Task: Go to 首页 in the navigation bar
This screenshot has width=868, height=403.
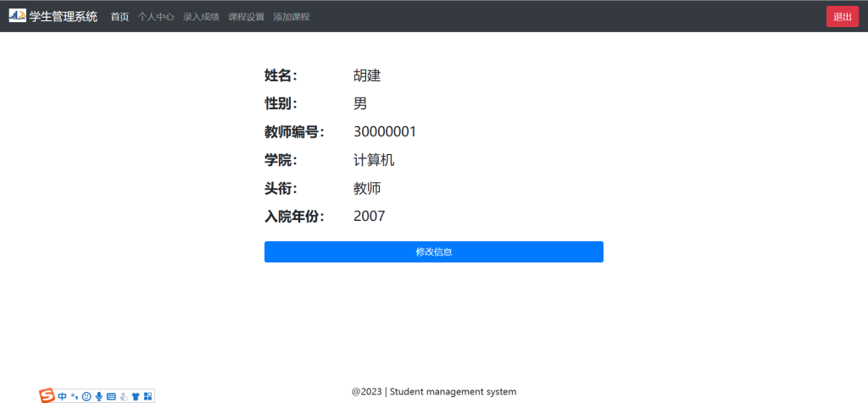Action: pos(120,17)
